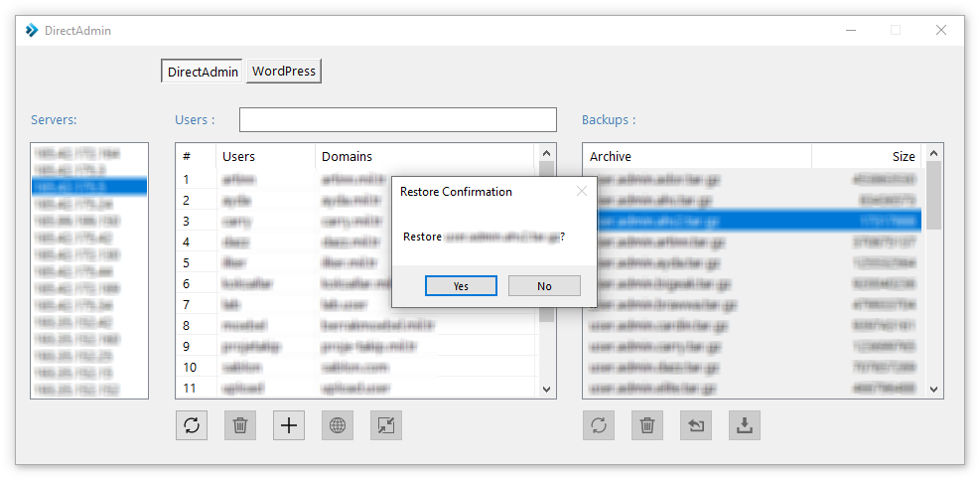980x480 pixels.
Task: Switch to the DirectAdmin tab
Action: click(x=203, y=72)
